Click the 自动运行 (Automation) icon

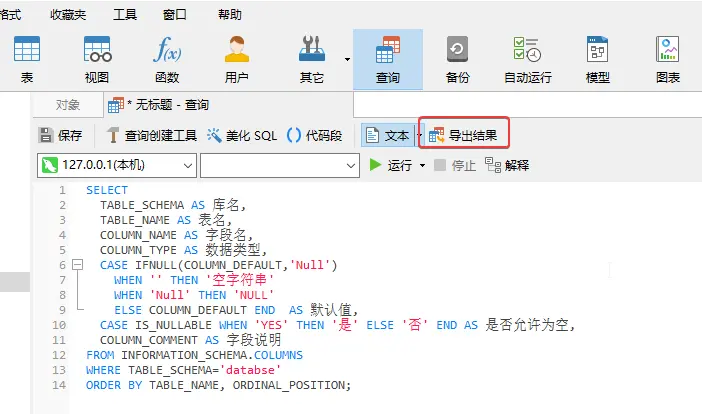coord(527,58)
